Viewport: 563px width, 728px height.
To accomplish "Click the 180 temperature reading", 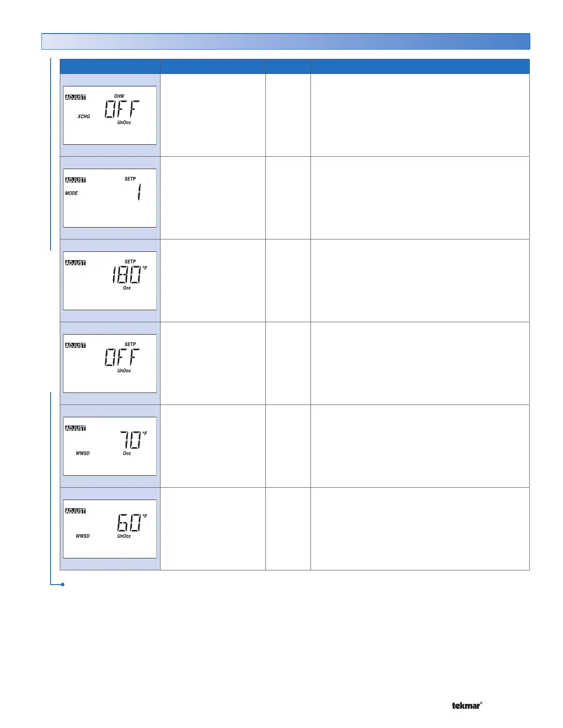I will [126, 275].
